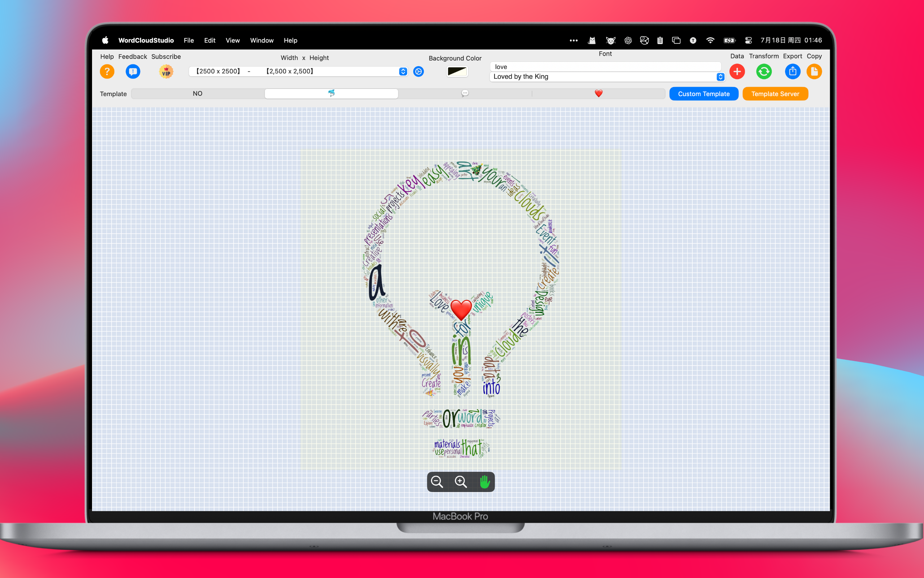Open the Loved by the King font dropdown
The image size is (924, 578).
(607, 77)
